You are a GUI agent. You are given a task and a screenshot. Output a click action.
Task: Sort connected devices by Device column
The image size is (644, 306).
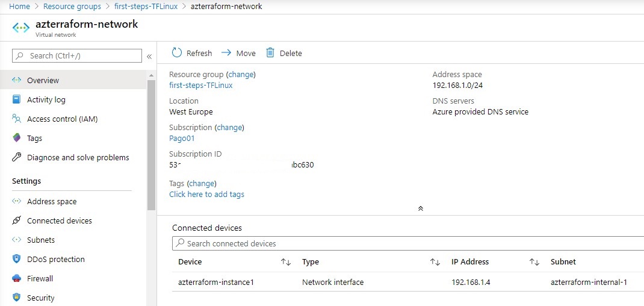[286, 262]
